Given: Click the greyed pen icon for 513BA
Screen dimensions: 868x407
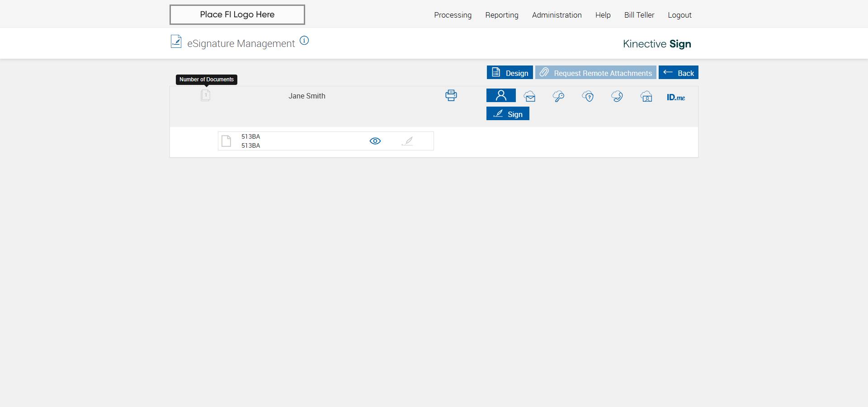Looking at the screenshot, I should coord(407,141).
